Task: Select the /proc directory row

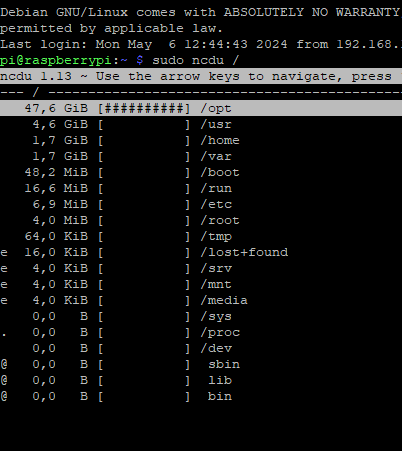Action: click(x=201, y=332)
